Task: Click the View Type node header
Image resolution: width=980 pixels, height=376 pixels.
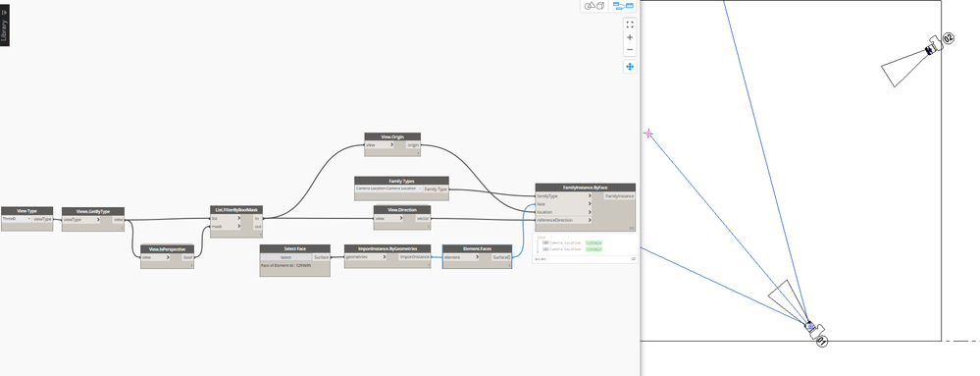Action: click(x=26, y=211)
